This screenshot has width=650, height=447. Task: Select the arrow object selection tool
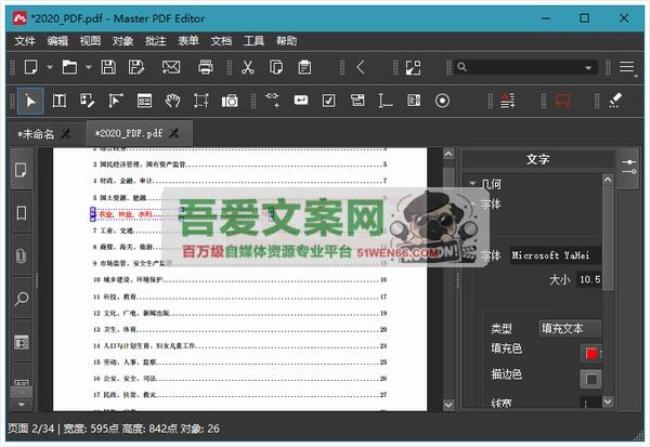31,101
